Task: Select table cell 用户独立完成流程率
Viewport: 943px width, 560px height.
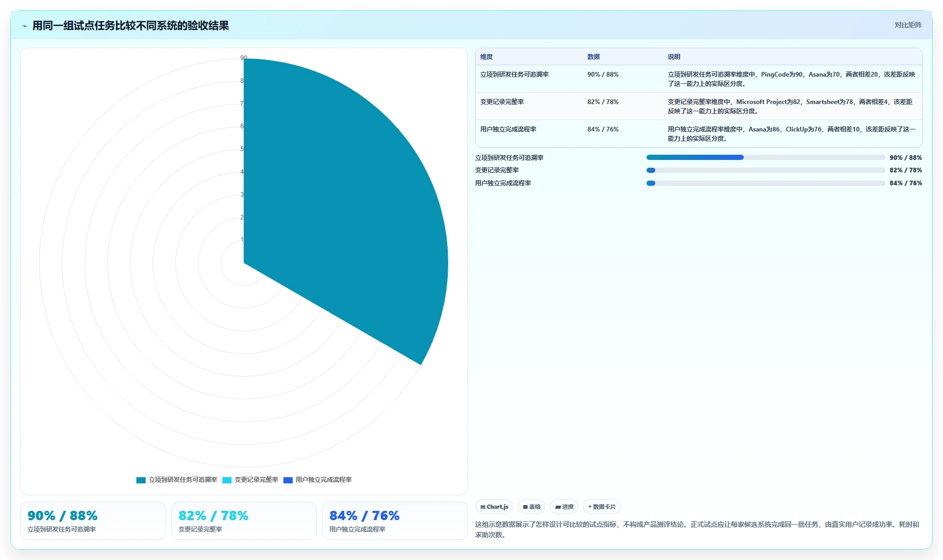Action: click(508, 129)
